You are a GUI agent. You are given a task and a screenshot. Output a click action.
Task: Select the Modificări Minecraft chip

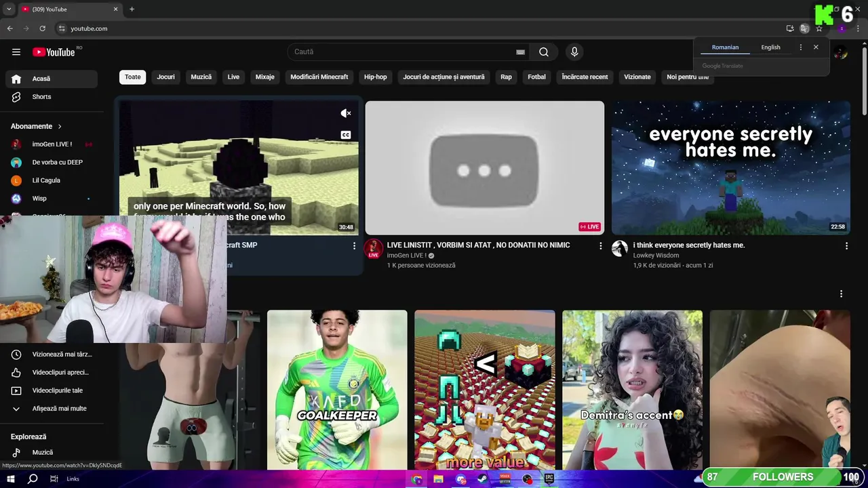pyautogui.click(x=319, y=77)
